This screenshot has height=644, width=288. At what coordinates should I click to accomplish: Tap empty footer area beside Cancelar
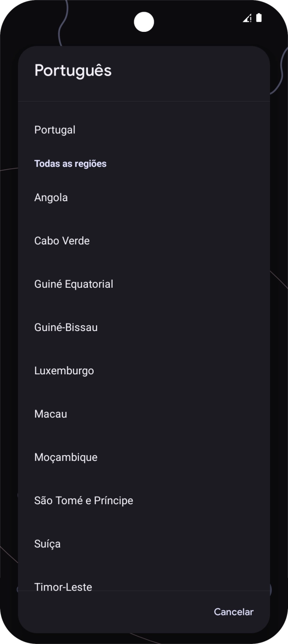pyautogui.click(x=109, y=612)
